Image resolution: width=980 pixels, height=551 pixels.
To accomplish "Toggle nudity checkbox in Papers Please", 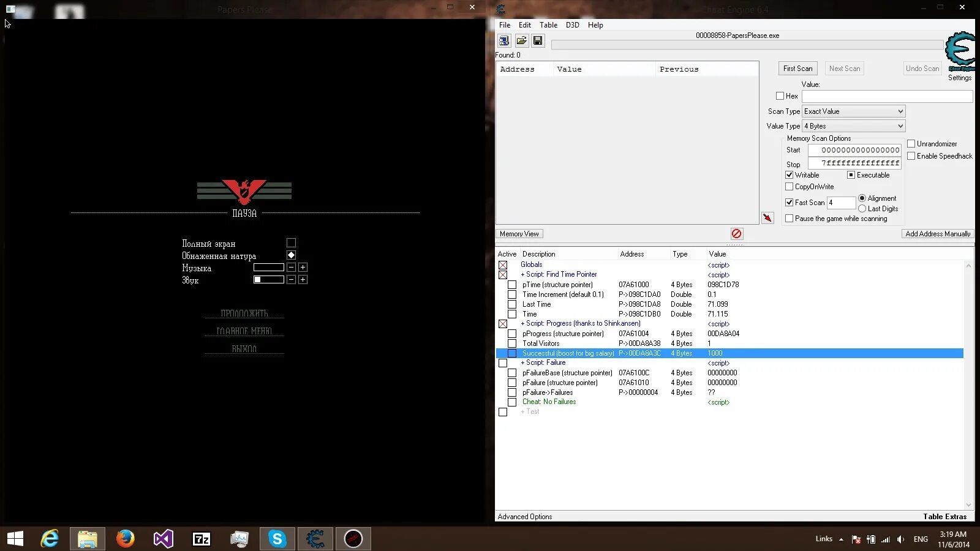I will 291,255.
